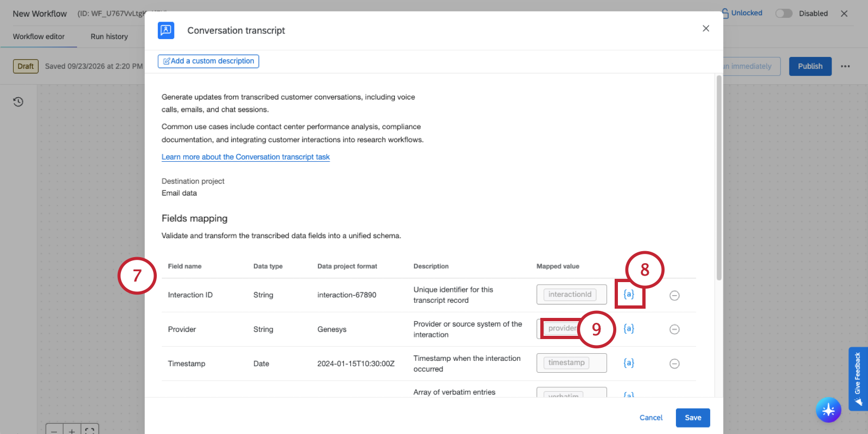868x434 pixels.
Task: Click the interactionId mapped value field
Action: pyautogui.click(x=572, y=295)
